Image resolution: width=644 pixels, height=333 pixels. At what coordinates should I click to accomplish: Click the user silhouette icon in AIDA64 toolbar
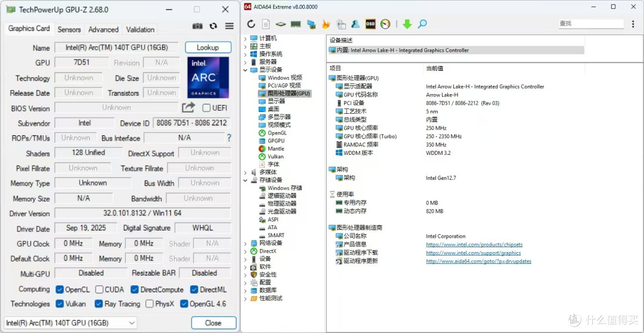pos(355,24)
